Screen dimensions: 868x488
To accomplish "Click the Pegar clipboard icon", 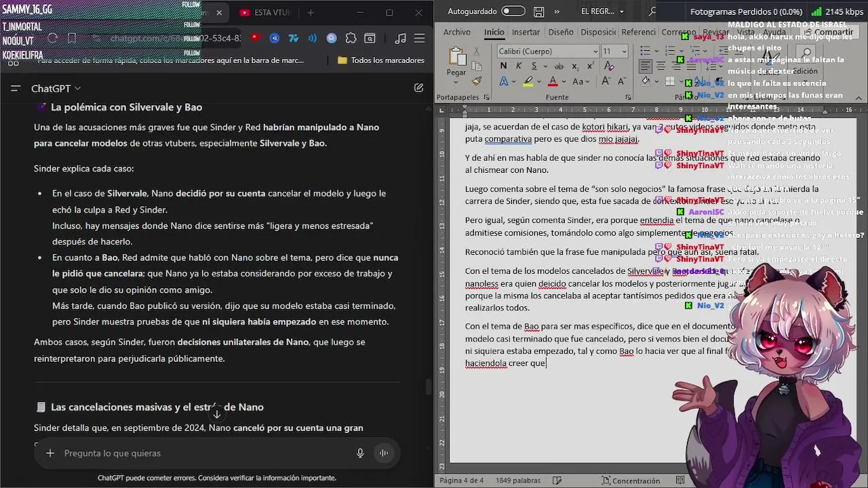I will coord(456,57).
